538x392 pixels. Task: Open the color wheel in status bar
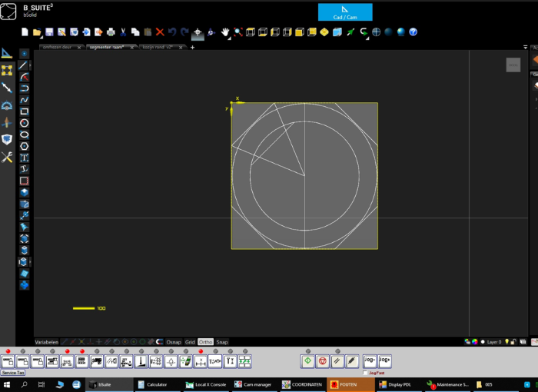[474, 341]
